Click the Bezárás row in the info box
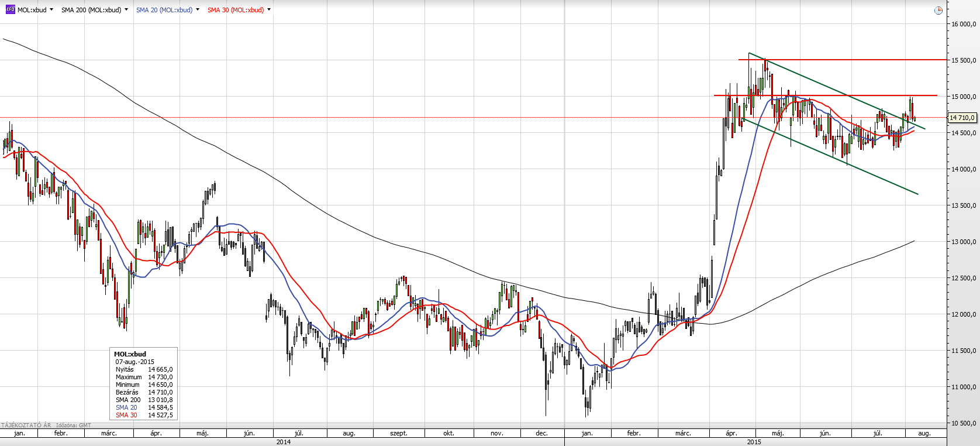980x446 pixels. point(144,392)
